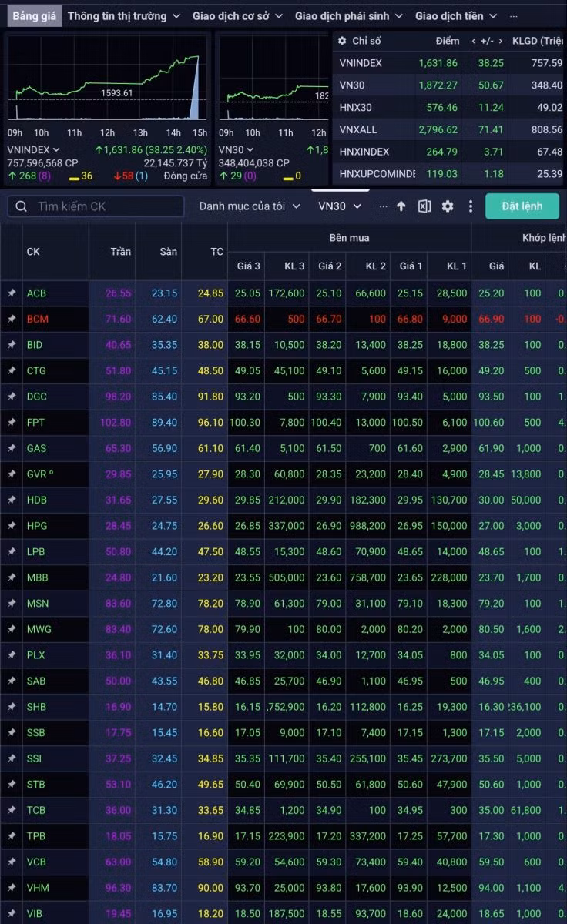
Task: Show more watchlists via horizontal ellipsis
Action: (x=384, y=206)
